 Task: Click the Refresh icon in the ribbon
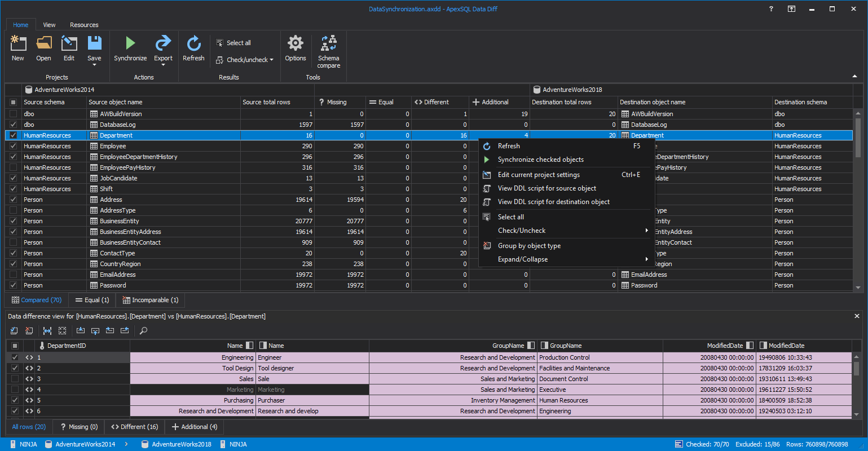(193, 43)
